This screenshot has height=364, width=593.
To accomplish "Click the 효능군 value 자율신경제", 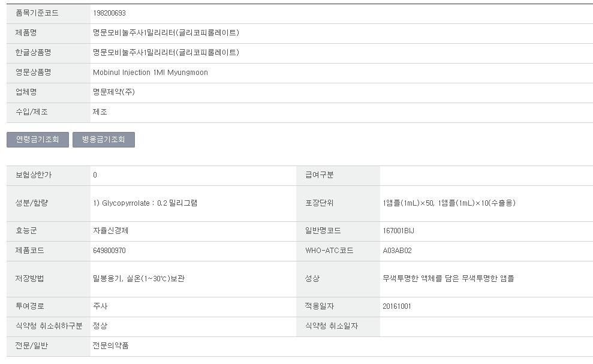I will coord(110,231).
